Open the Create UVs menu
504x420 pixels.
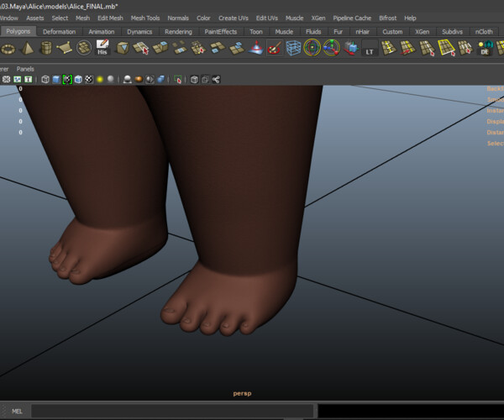point(234,18)
